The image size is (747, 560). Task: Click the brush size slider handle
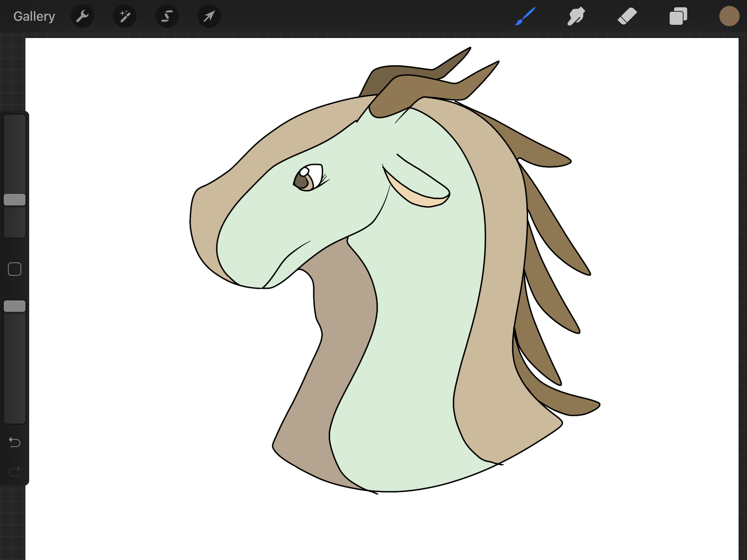(15, 200)
